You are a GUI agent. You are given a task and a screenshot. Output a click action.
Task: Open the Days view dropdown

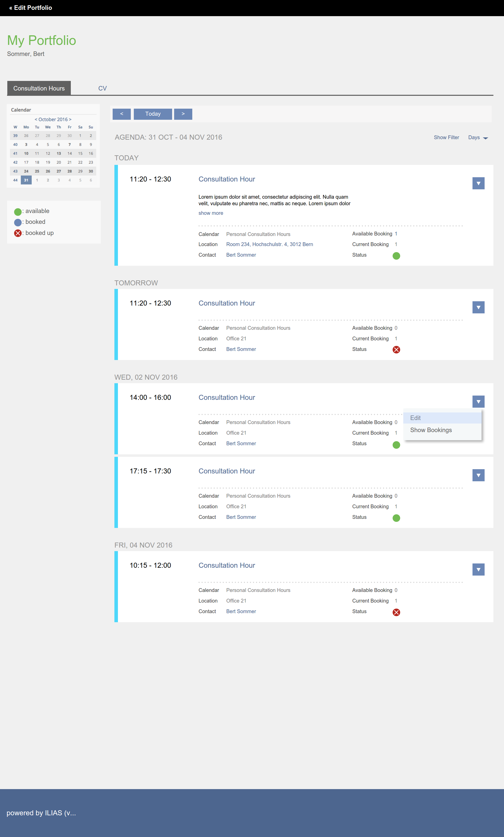pyautogui.click(x=478, y=138)
